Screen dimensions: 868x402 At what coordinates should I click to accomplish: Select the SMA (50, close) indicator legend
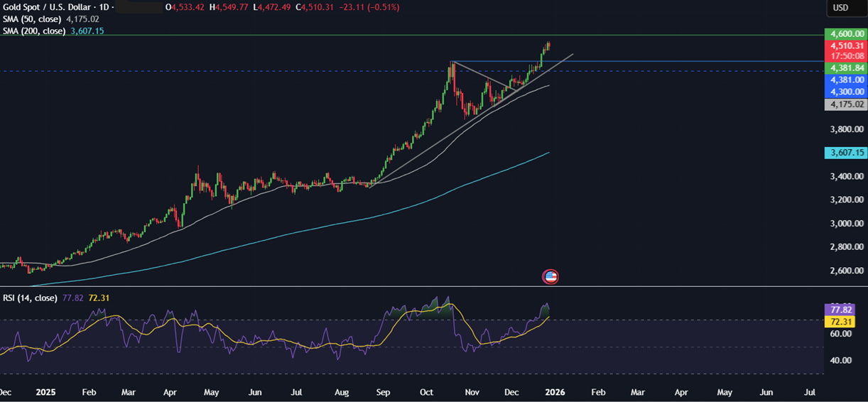(33, 19)
